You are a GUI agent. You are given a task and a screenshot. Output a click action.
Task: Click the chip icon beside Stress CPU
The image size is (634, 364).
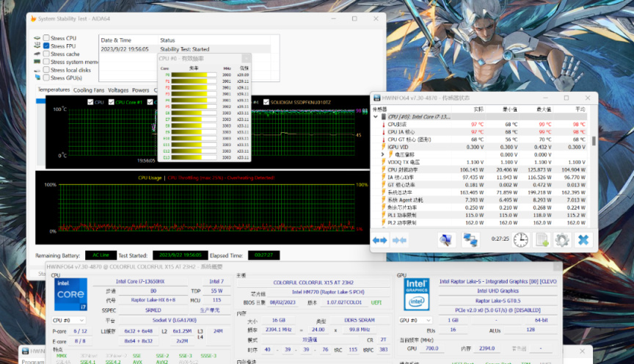pos(37,38)
